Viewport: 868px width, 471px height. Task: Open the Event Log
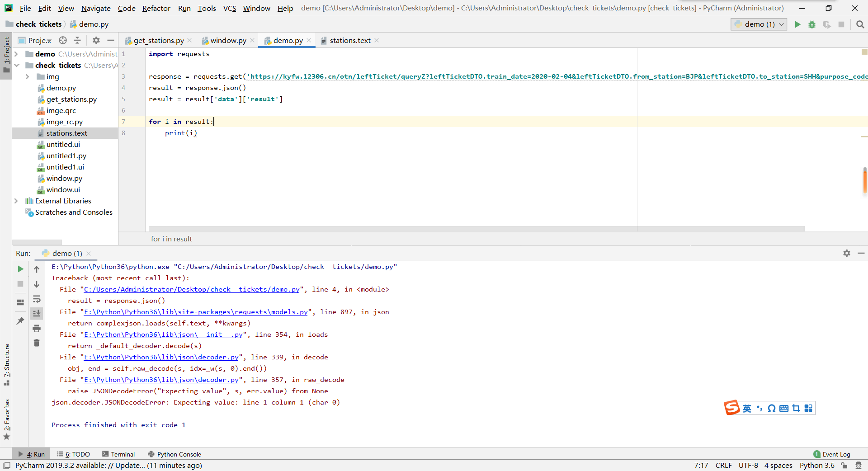(832, 454)
